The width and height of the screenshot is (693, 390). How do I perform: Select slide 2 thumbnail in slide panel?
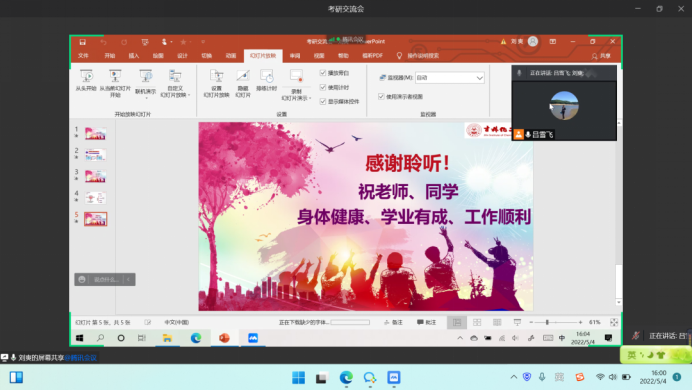(x=95, y=155)
